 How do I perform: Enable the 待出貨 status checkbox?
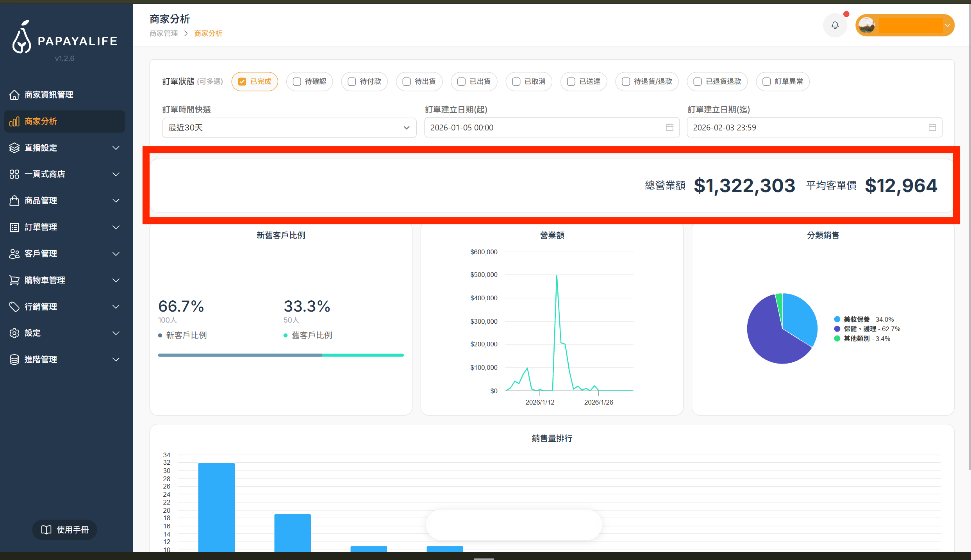pos(407,82)
